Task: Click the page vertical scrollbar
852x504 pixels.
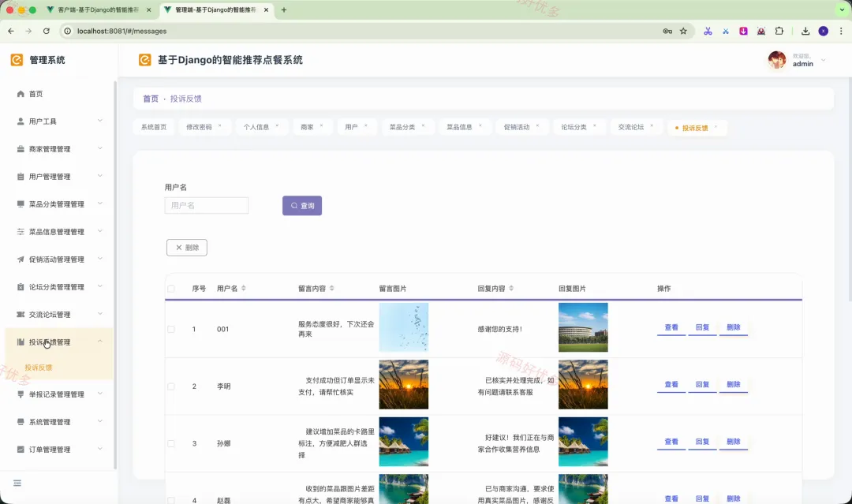Action: [850, 190]
